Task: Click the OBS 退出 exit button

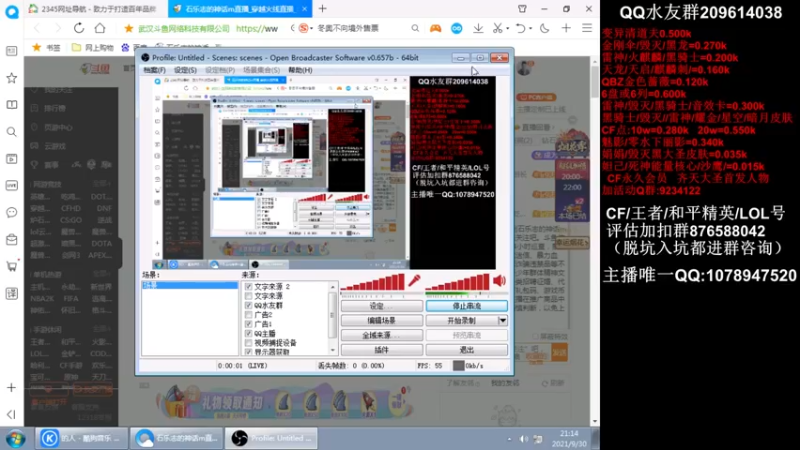Action: [466, 350]
